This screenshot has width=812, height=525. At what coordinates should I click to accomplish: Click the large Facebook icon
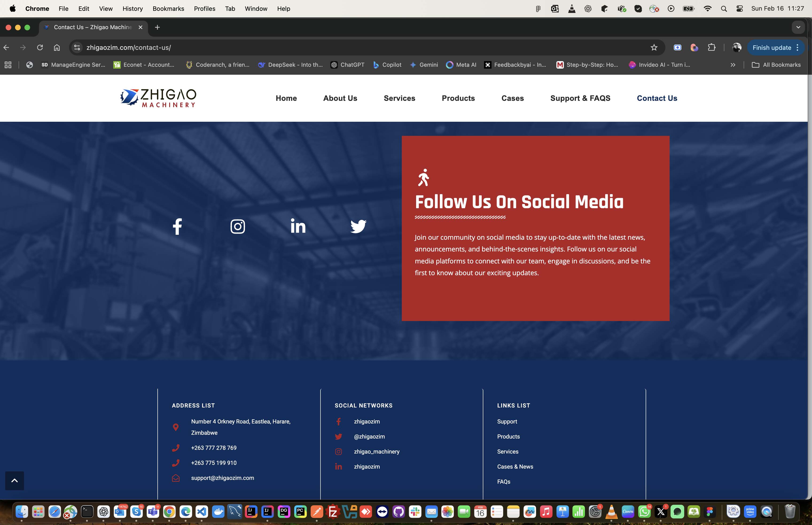point(177,226)
